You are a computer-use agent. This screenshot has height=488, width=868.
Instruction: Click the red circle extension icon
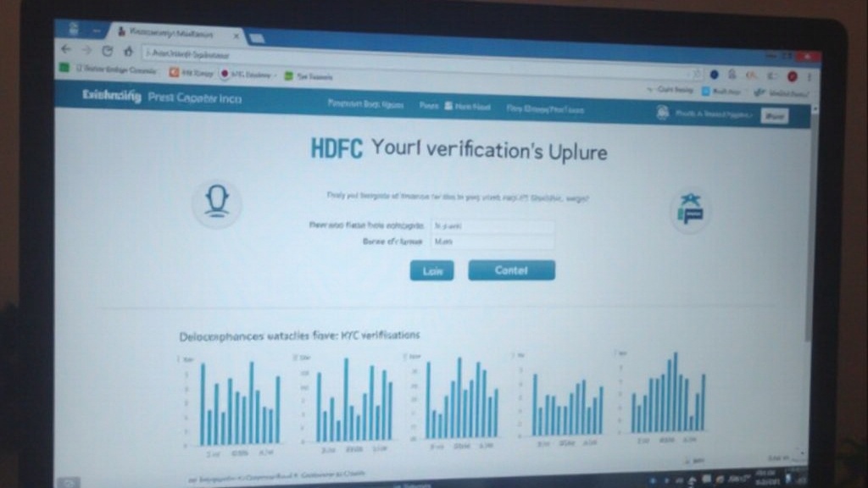pos(793,76)
